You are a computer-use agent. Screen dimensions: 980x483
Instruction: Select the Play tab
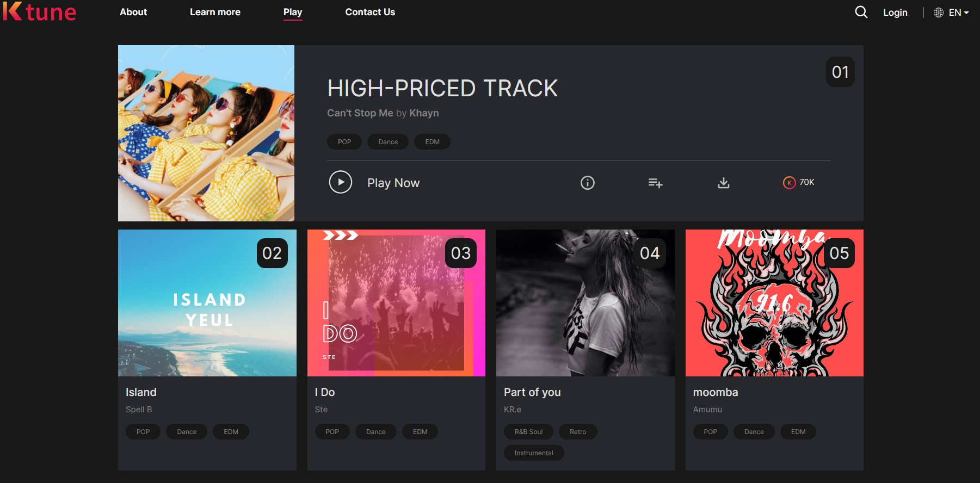pos(293,13)
